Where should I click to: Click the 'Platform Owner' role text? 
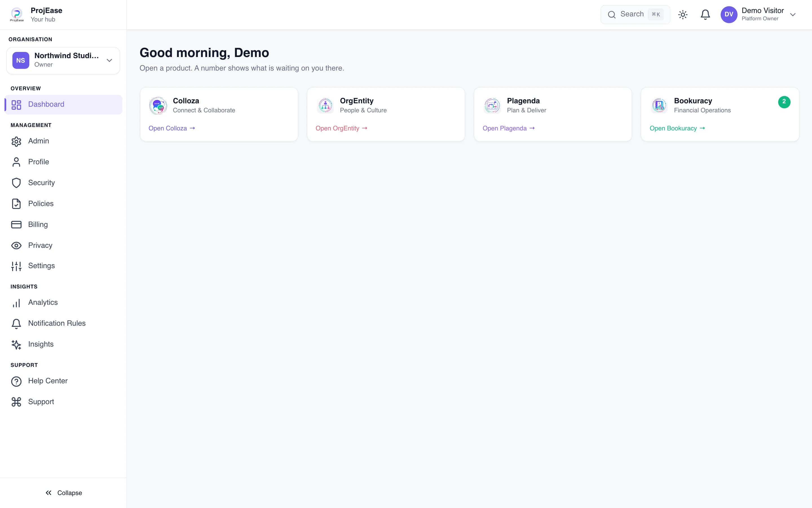point(760,19)
